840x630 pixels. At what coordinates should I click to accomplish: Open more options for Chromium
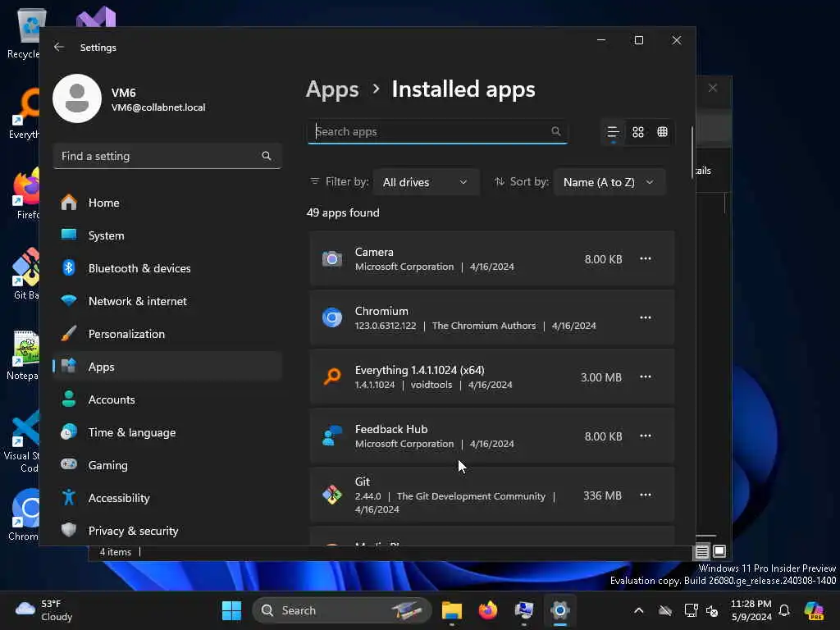tap(646, 317)
